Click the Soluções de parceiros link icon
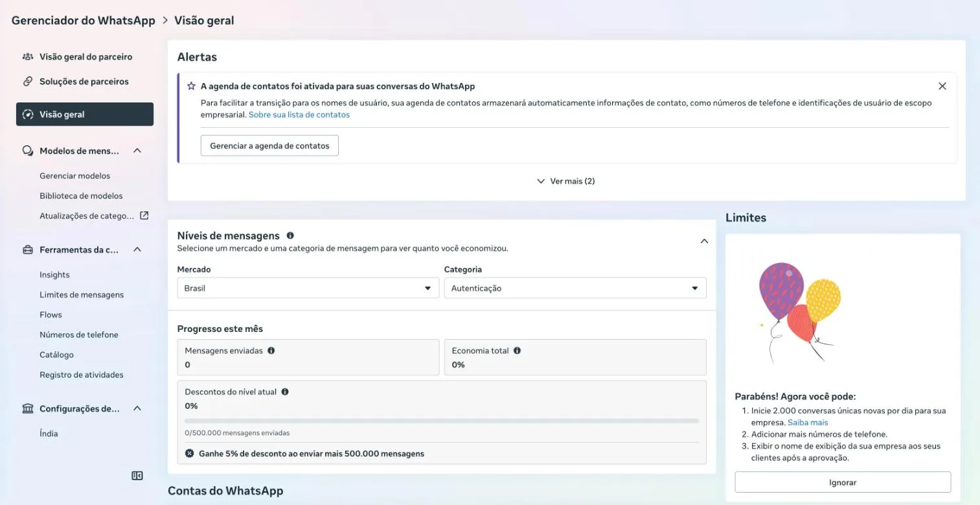Screen dimensions: 980x505 (28, 82)
